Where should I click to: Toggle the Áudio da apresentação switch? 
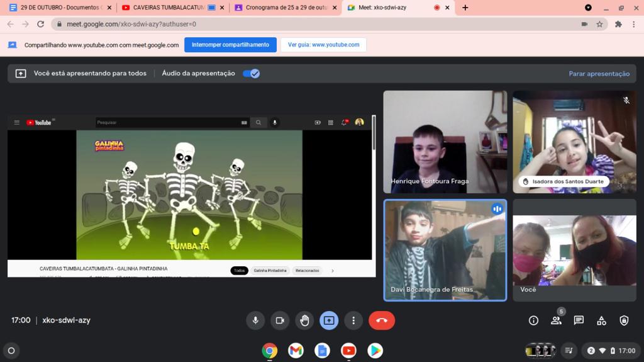click(252, 74)
